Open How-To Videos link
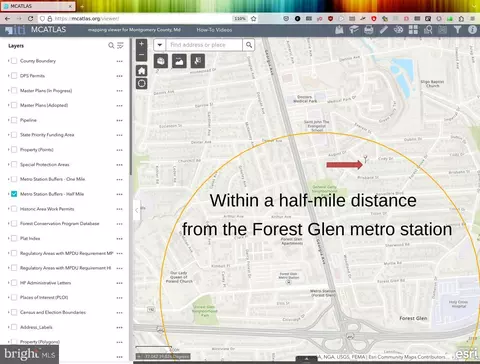This screenshot has width=480, height=364. coord(214,30)
